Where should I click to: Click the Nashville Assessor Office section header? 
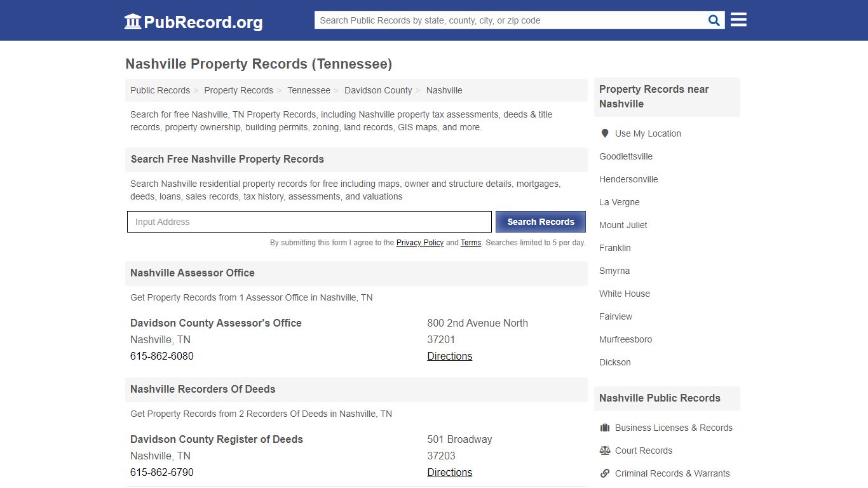(x=356, y=273)
